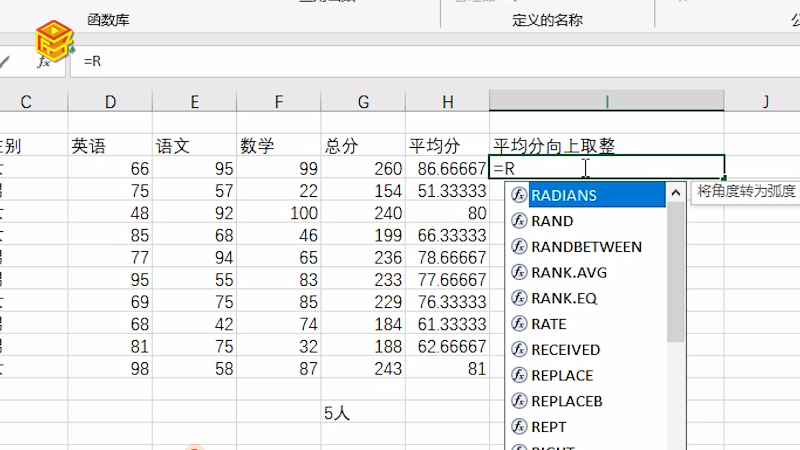
Task: Select the cell containing 5人
Action: 362,412
